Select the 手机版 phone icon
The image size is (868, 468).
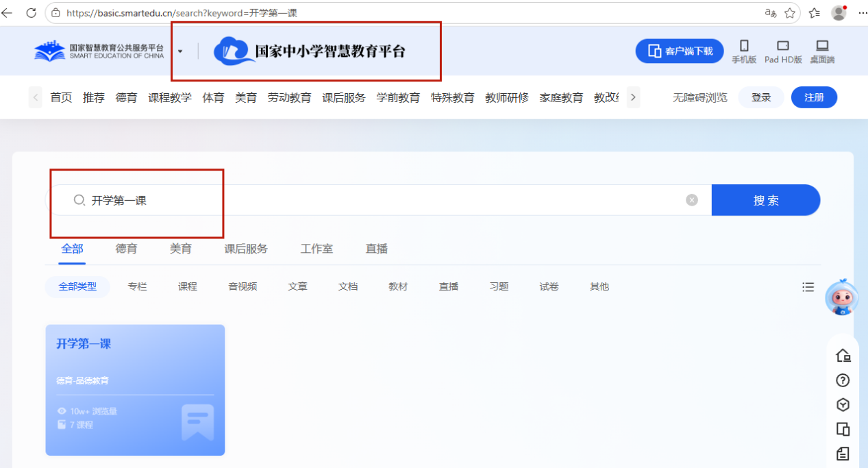(744, 51)
